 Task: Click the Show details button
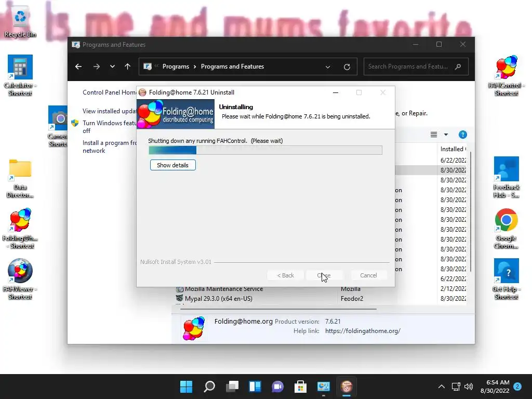pos(172,165)
